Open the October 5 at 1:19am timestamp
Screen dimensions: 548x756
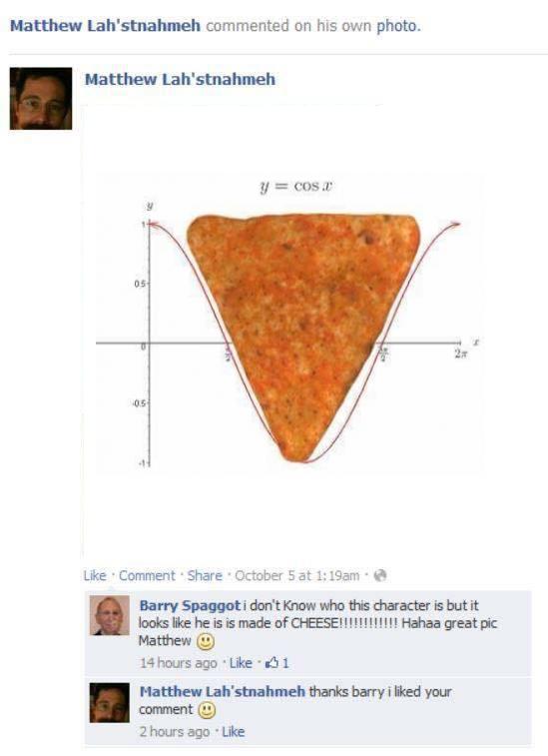(x=296, y=575)
